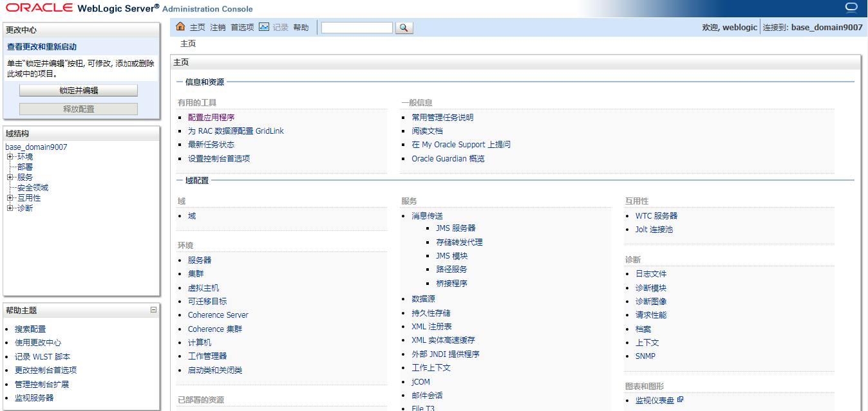Click the 记录 toolbar item
Screen dimensions: 868x411
click(x=281, y=28)
